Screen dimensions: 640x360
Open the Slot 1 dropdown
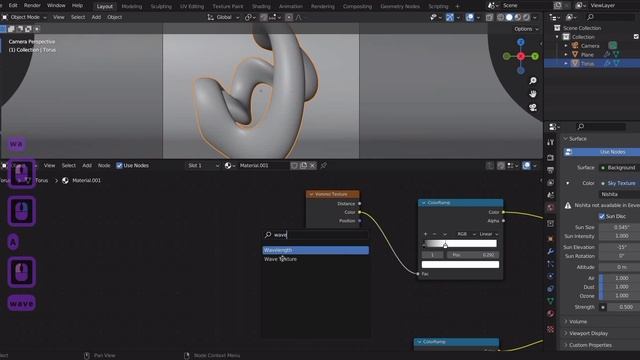[203, 166]
